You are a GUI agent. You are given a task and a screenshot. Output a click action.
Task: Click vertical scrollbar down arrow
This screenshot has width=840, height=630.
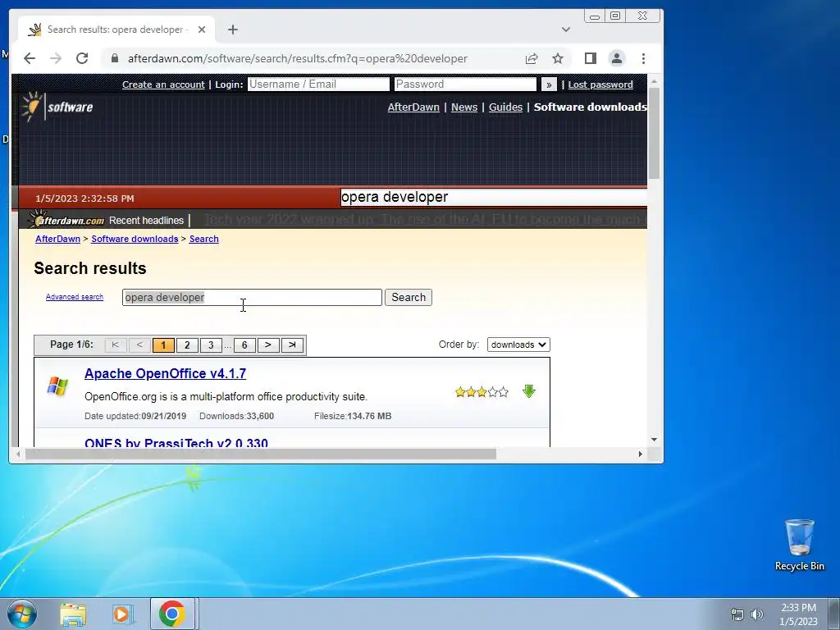[x=654, y=440]
